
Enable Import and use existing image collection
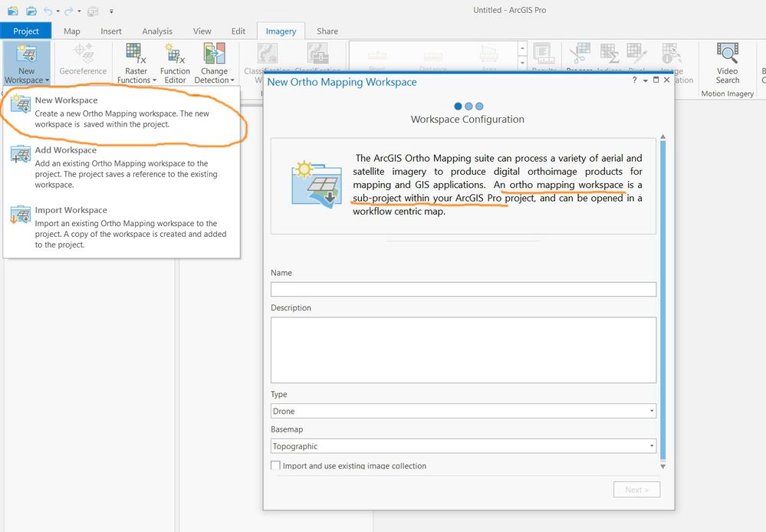[x=275, y=465]
